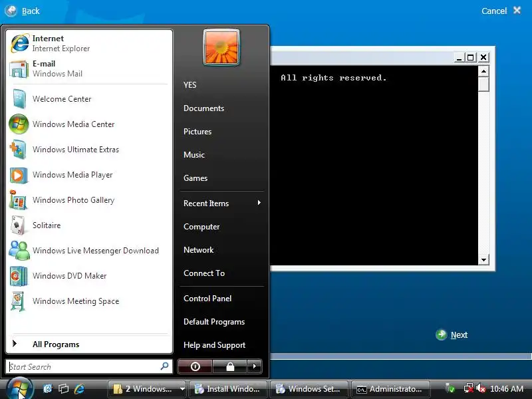Click the Next link
The image size is (532, 399).
(x=459, y=335)
